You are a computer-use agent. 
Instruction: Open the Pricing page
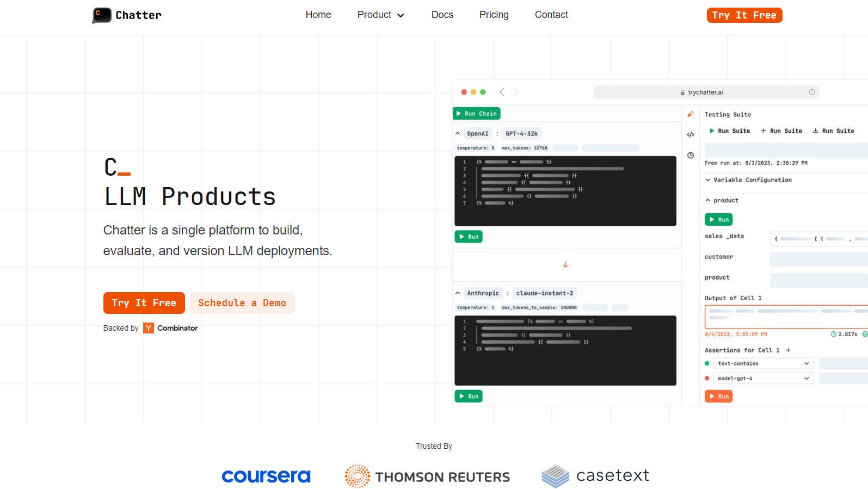click(494, 15)
